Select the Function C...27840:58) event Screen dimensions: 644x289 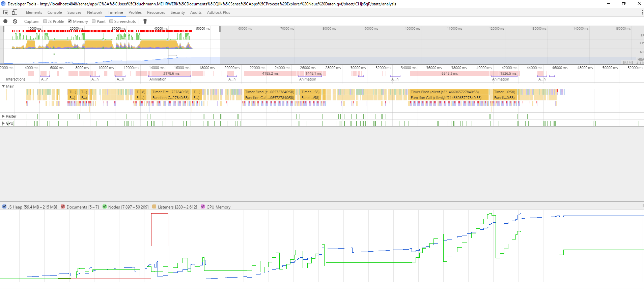point(170,98)
